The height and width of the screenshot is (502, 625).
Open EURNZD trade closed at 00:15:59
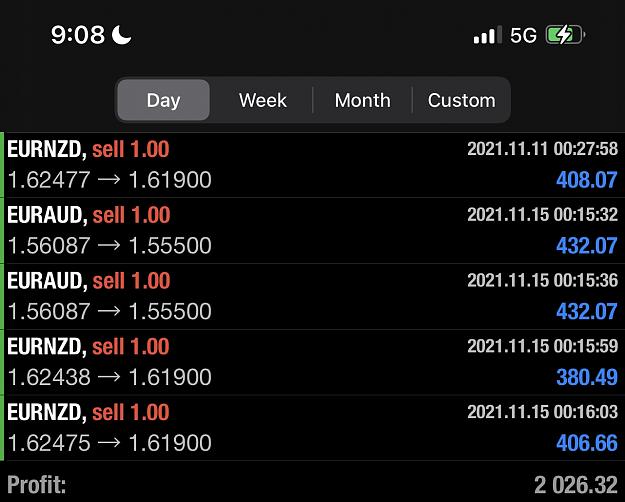[x=312, y=362]
